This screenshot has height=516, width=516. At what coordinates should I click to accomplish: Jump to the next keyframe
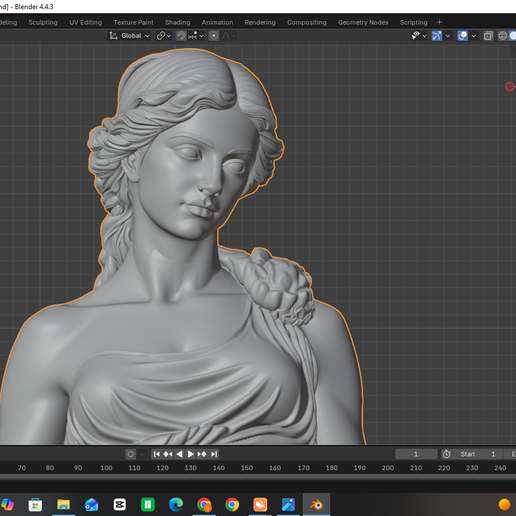coord(202,454)
